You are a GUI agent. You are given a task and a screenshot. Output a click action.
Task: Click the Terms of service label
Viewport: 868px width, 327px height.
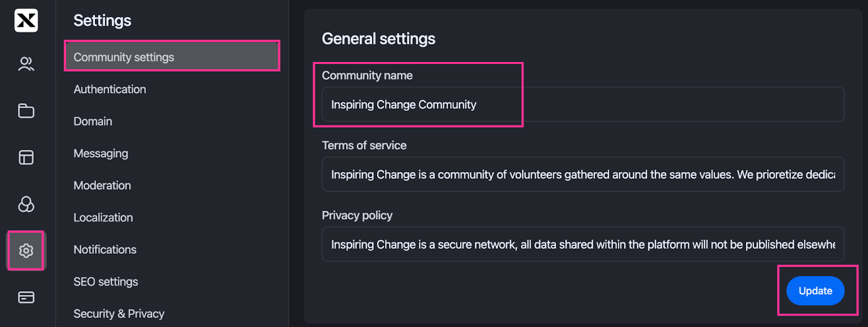[x=364, y=146]
